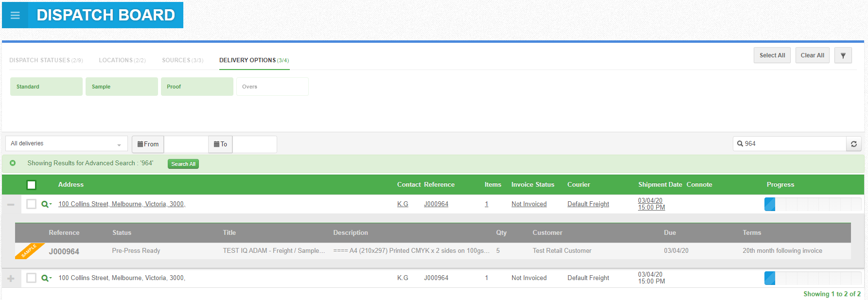
Task: Toggle the Standard delivery option
Action: tap(46, 87)
